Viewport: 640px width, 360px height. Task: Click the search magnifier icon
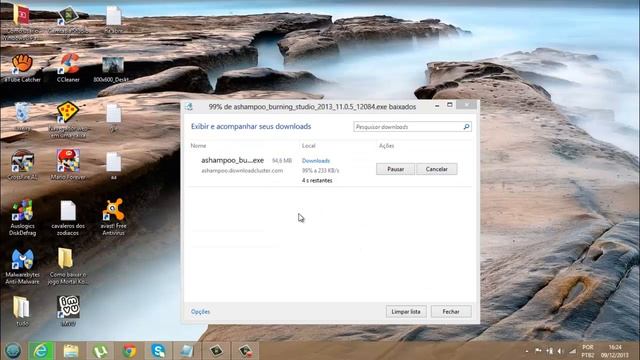click(x=467, y=127)
